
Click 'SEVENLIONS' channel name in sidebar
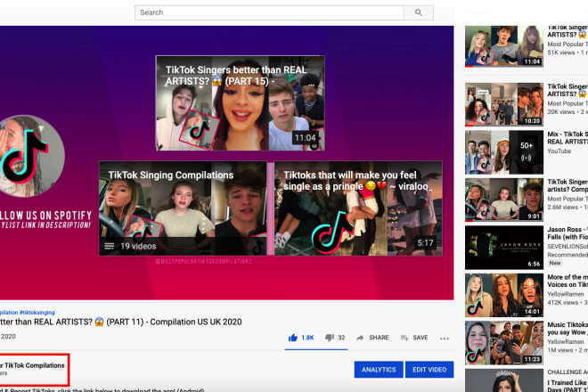click(x=568, y=246)
